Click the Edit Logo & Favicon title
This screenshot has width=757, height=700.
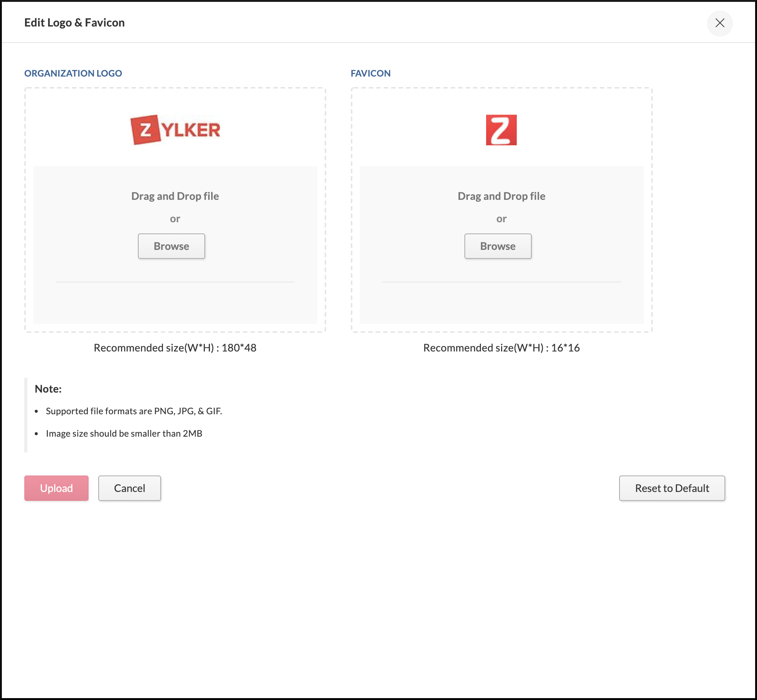pyautogui.click(x=74, y=23)
